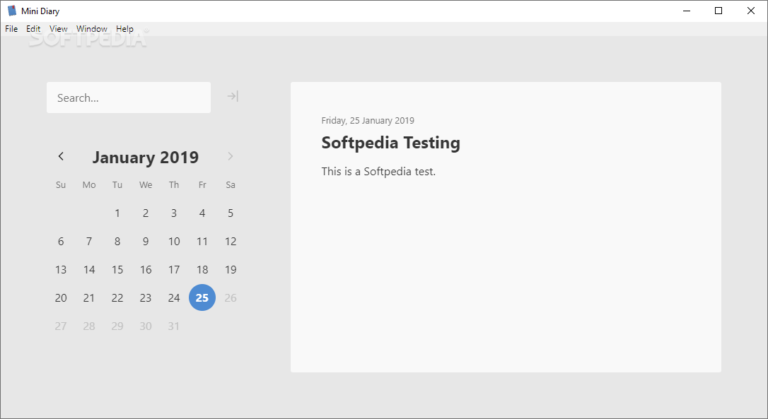The image size is (768, 419).
Task: Open the Help menu
Action: pos(124,29)
